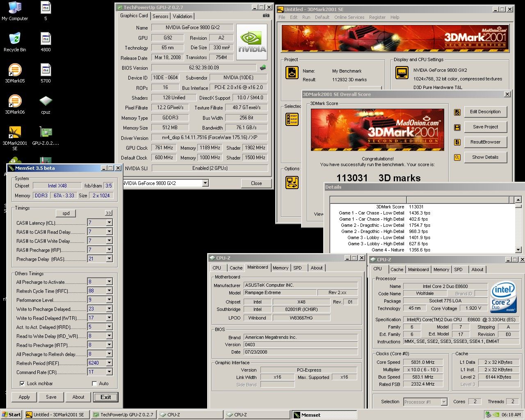Open My Computer desktop icon
This screenshot has height=420, width=525.
[x=15, y=11]
